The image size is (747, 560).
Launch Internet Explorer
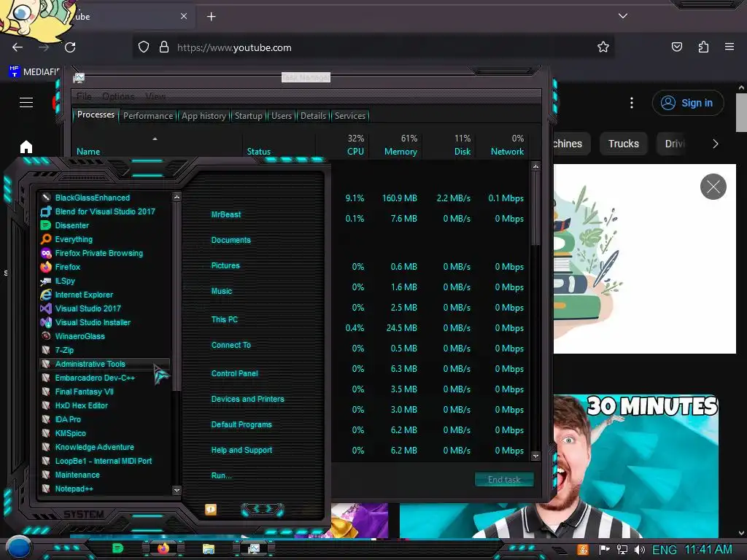(x=84, y=295)
